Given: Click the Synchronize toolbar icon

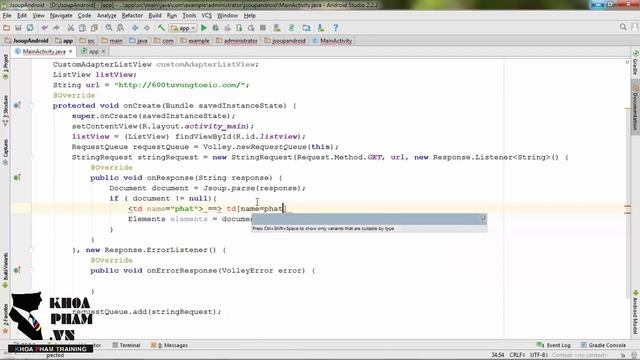Looking at the screenshot, I should coord(30,28).
